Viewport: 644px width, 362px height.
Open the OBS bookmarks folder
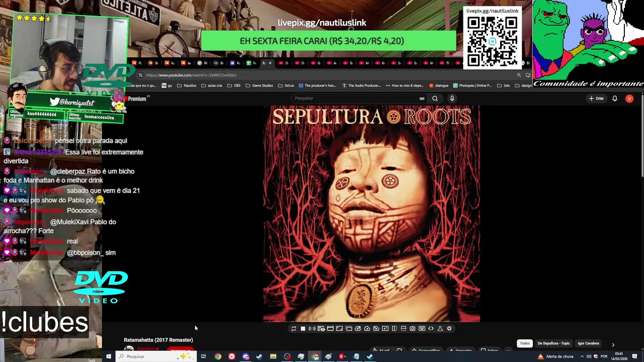[234, 85]
